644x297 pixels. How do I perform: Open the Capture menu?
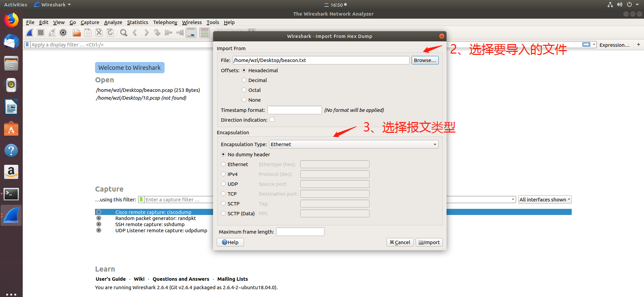(x=90, y=22)
